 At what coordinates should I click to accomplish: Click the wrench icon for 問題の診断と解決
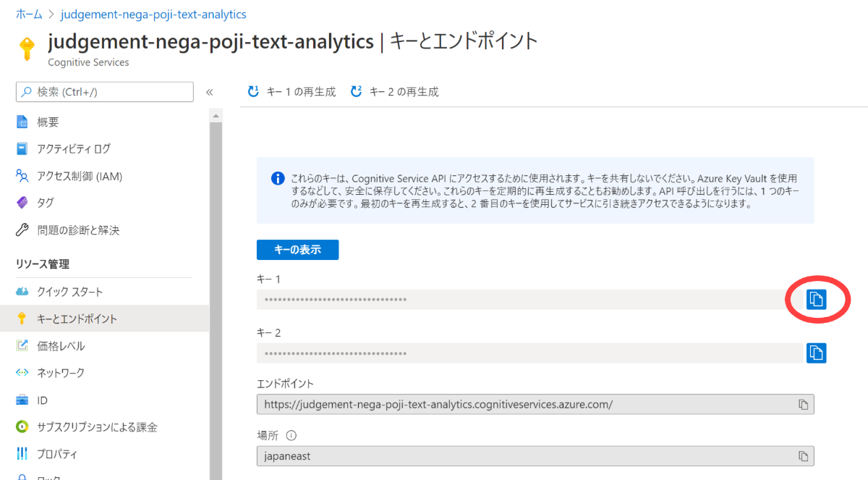22,230
